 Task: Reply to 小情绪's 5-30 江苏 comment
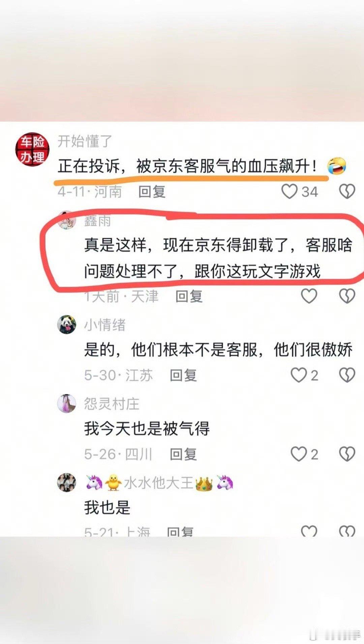(x=183, y=375)
